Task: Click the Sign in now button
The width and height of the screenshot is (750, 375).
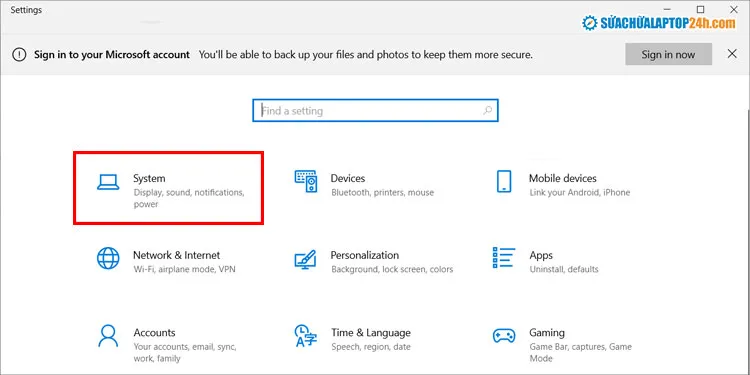Action: tap(668, 54)
